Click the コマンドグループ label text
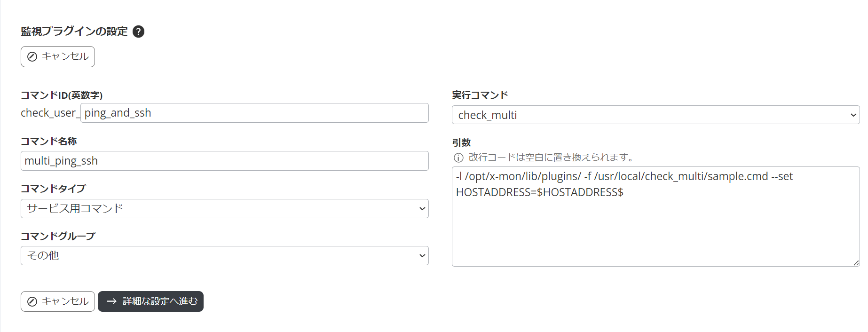868x332 pixels. point(58,236)
